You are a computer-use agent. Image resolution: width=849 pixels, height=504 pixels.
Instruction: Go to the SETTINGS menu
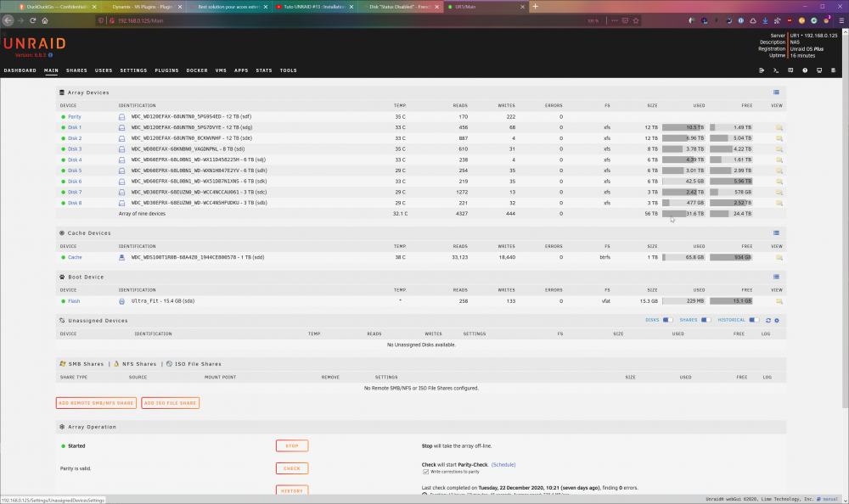click(133, 70)
